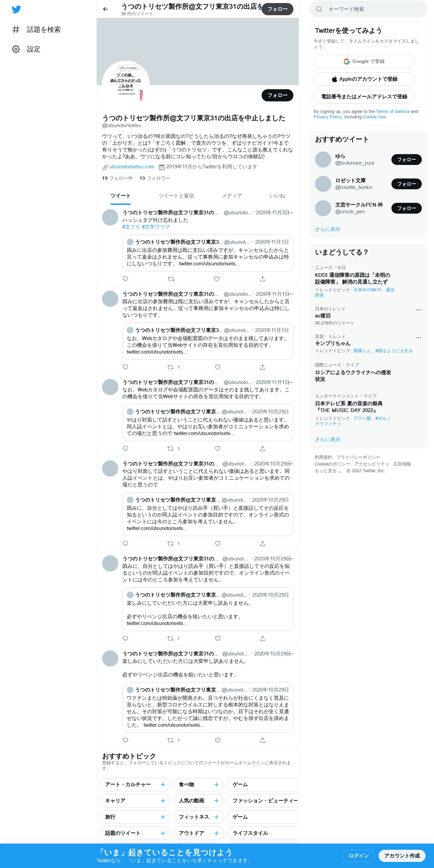Open more options on 2020年11月3日 tweet
434x868 pixels.
[x=291, y=213]
